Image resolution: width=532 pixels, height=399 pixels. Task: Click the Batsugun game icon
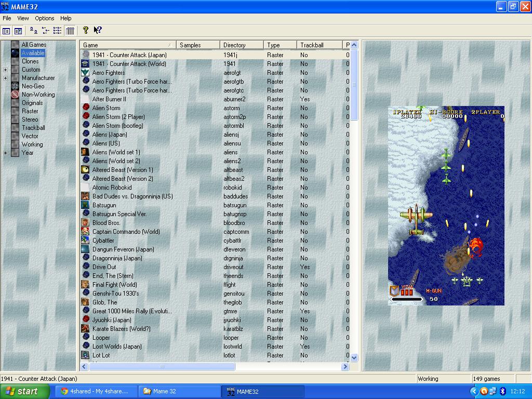coord(85,205)
